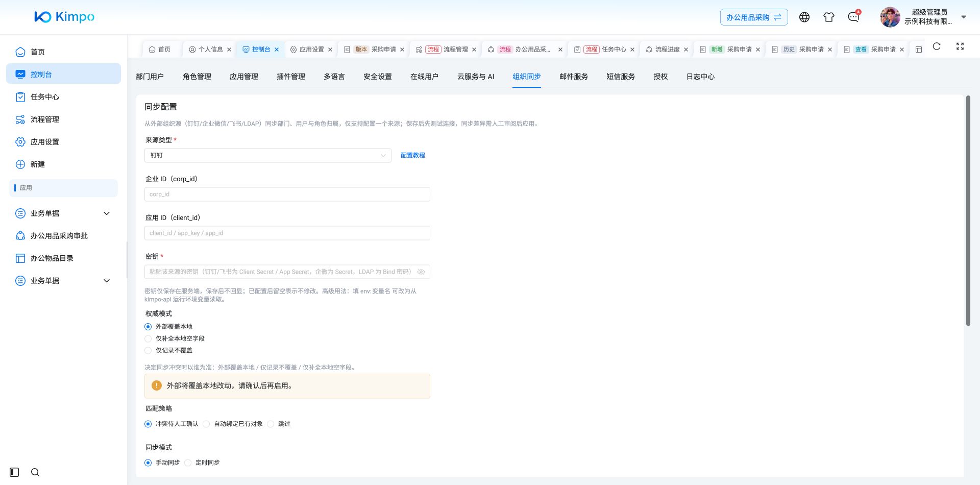This screenshot has height=485, width=980.
Task: Close the 应用设置 tab
Action: click(x=330, y=50)
